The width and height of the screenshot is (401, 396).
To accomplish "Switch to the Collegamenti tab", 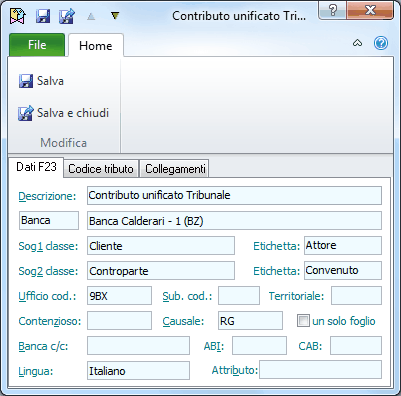I will point(175,169).
